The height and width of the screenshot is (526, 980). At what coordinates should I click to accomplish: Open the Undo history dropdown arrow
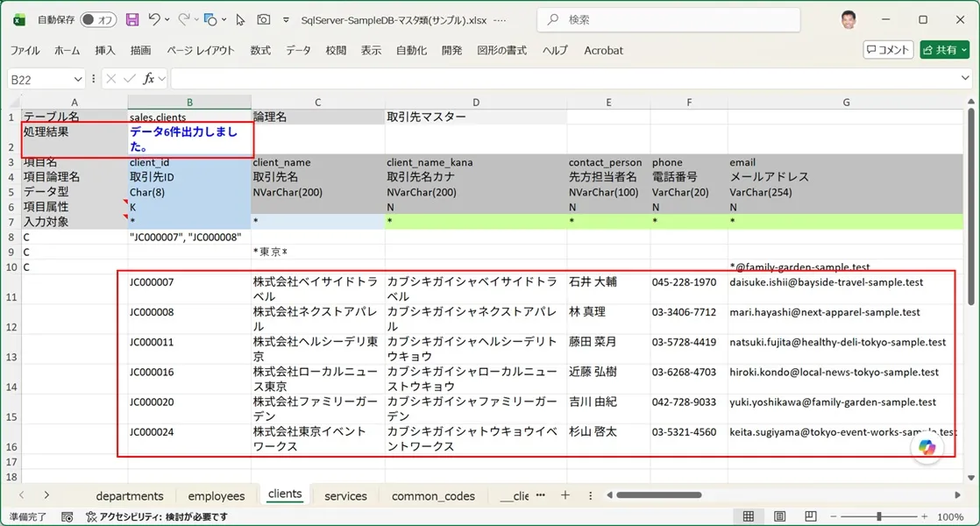(x=167, y=19)
